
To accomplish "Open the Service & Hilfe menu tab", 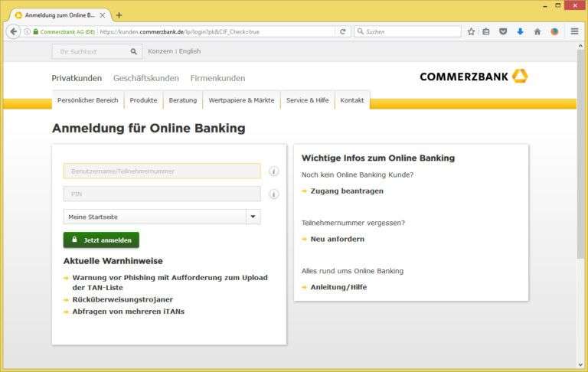I will (308, 100).
